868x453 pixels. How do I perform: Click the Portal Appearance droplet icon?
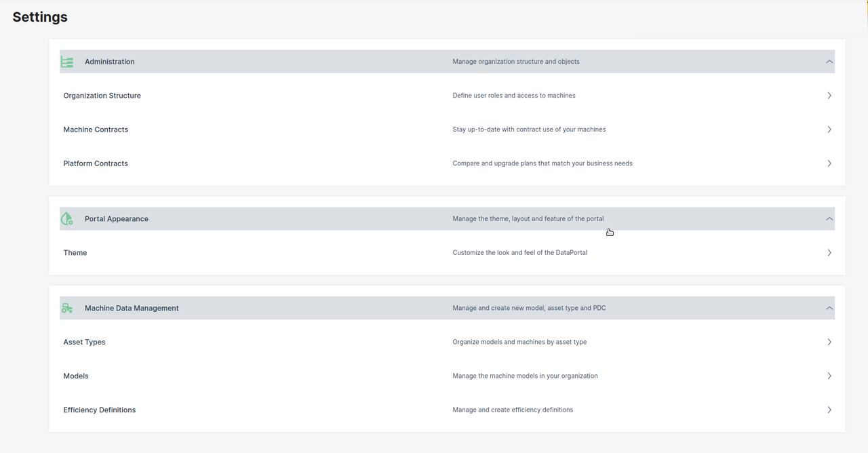click(x=67, y=219)
